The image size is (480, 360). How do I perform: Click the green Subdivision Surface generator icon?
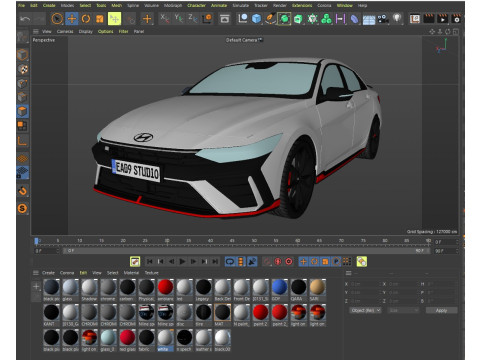tap(284, 19)
